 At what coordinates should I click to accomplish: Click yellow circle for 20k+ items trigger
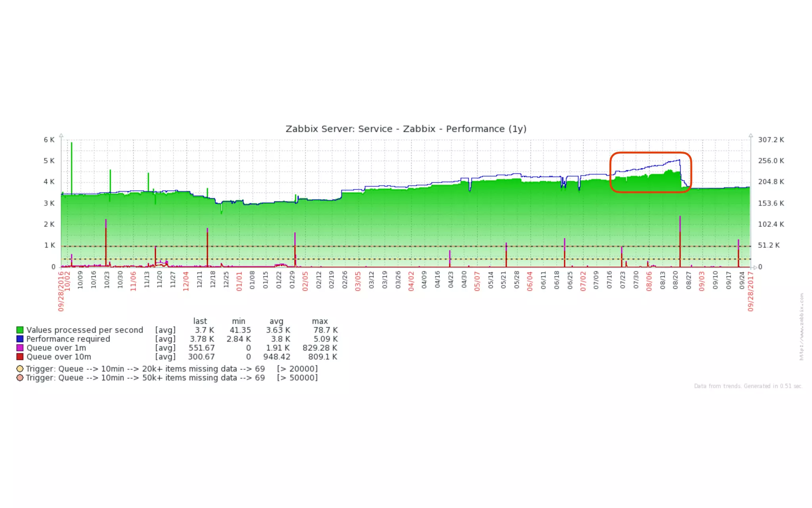click(x=20, y=369)
